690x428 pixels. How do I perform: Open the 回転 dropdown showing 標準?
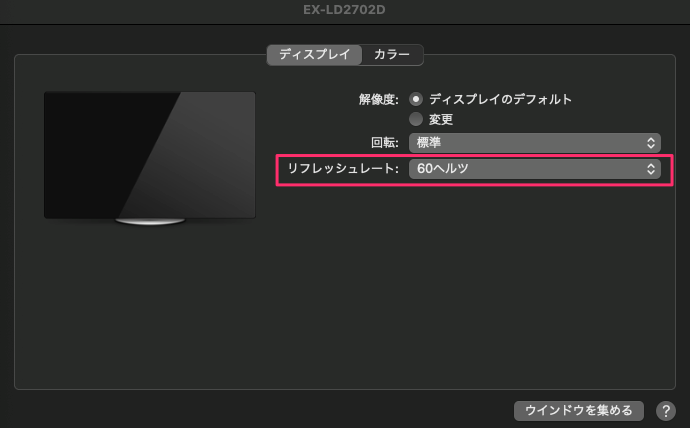(535, 143)
